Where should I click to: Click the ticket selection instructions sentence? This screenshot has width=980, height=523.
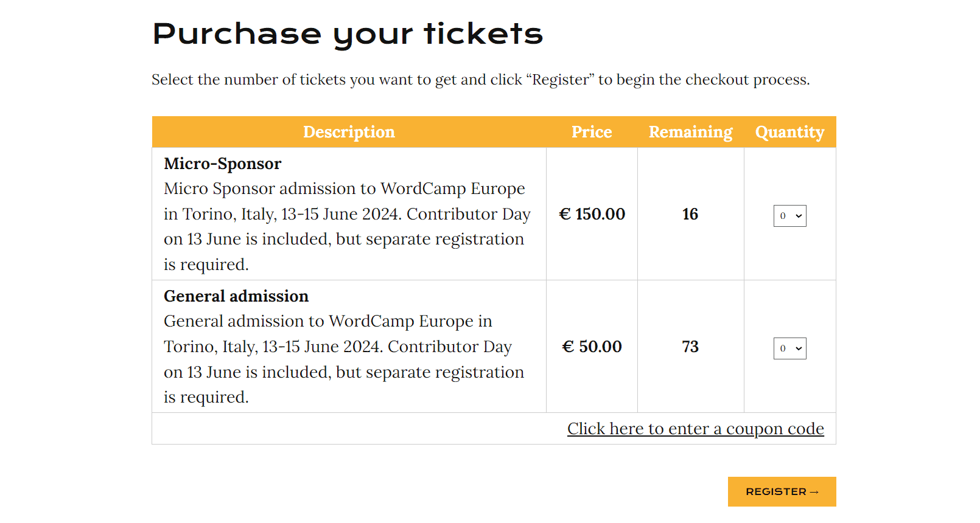click(480, 80)
